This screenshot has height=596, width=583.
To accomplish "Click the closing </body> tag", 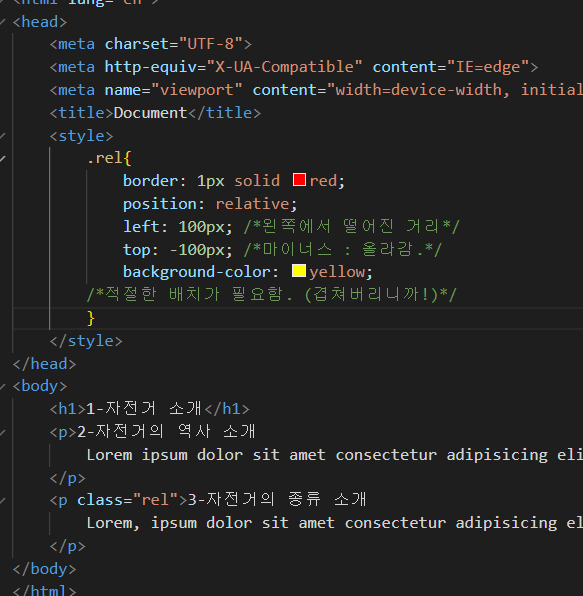I will tap(44, 569).
